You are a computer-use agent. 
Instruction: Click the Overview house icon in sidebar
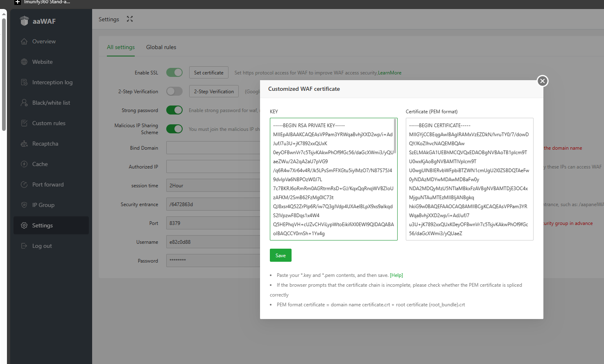point(24,41)
